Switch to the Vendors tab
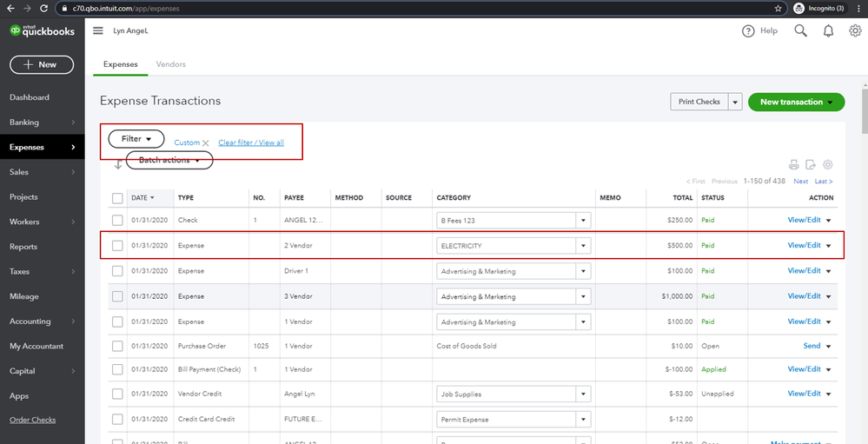 click(x=171, y=64)
